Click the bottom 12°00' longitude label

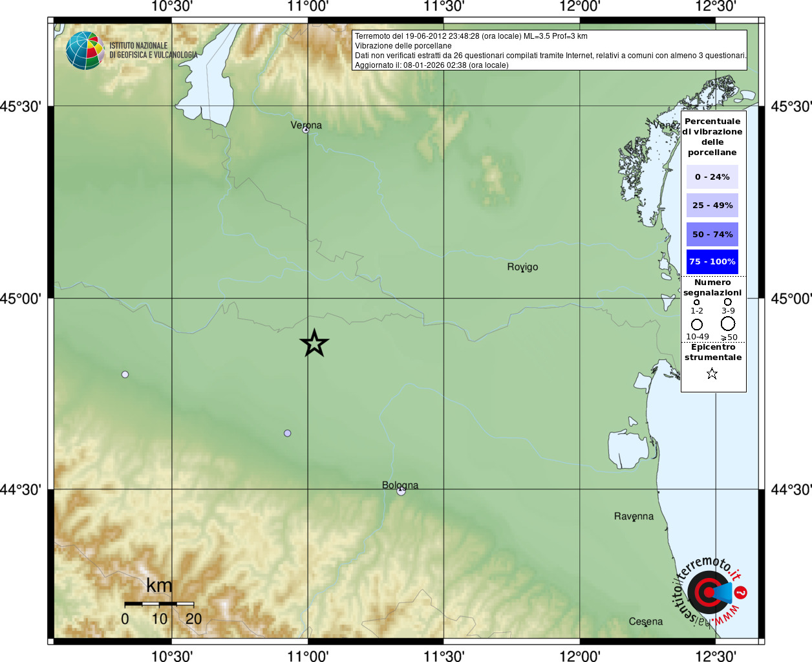point(580,656)
